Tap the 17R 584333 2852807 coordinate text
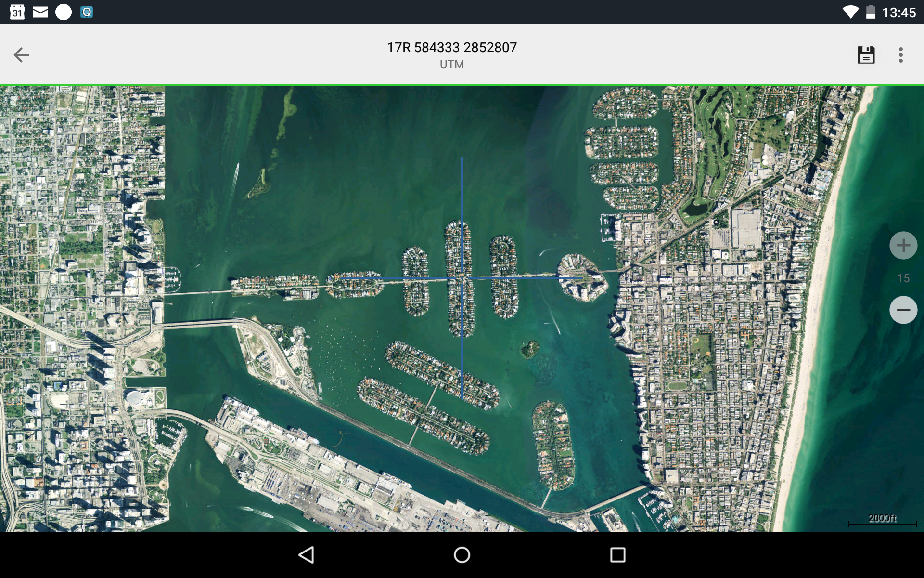 pyautogui.click(x=452, y=47)
